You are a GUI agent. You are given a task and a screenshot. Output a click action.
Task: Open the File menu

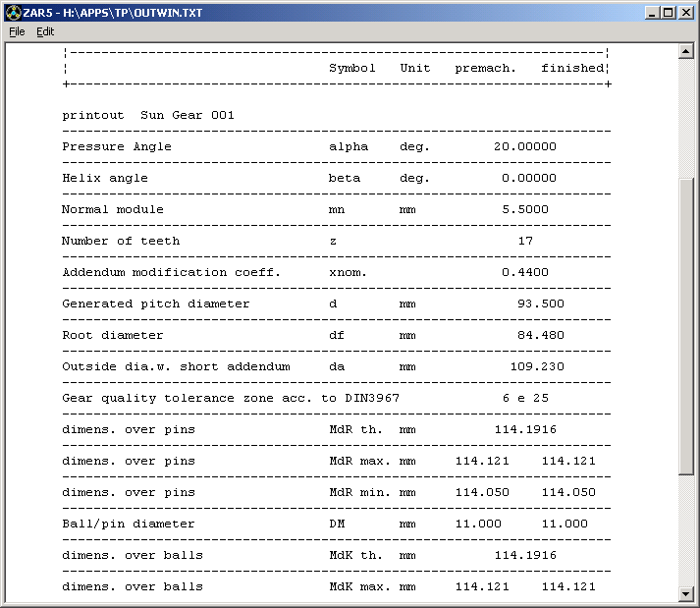(x=17, y=31)
